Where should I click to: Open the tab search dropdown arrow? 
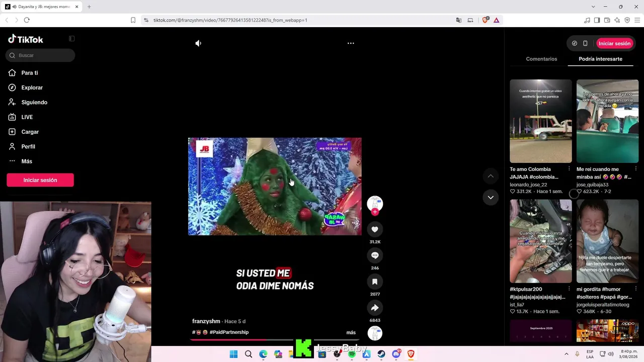(593, 7)
